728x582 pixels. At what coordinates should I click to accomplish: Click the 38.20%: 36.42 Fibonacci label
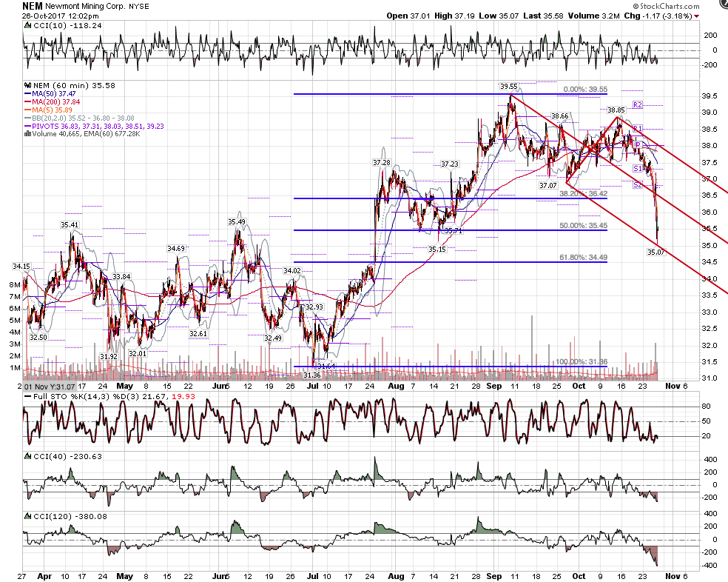[583, 193]
